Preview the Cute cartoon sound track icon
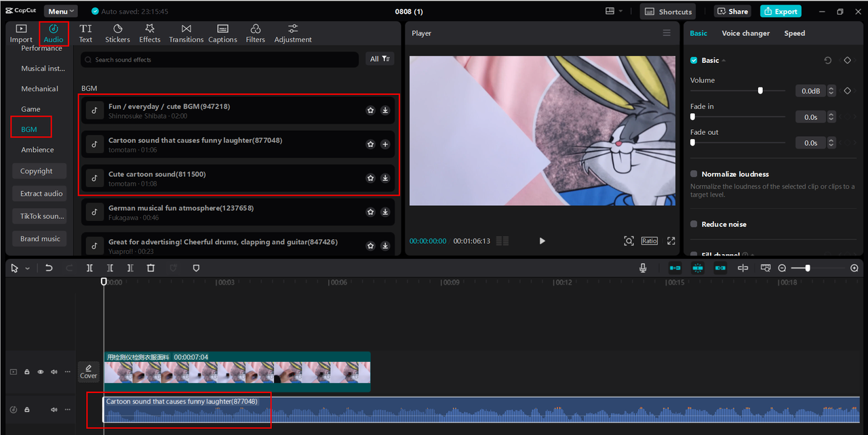The image size is (868, 435). pyautogui.click(x=94, y=178)
